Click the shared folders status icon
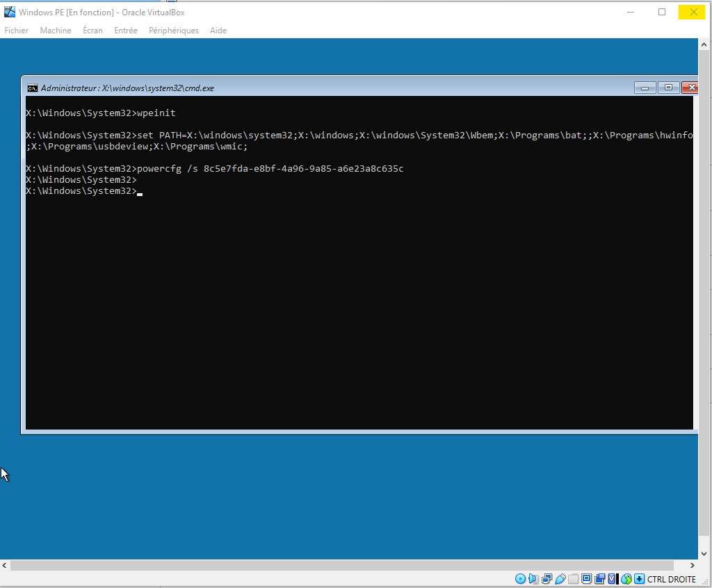The width and height of the screenshot is (712, 588). point(573,579)
